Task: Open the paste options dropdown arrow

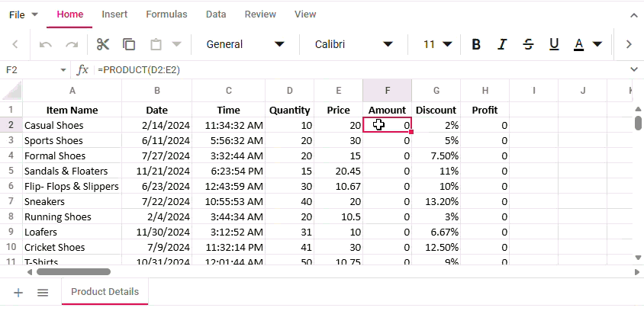Action: coord(176,44)
